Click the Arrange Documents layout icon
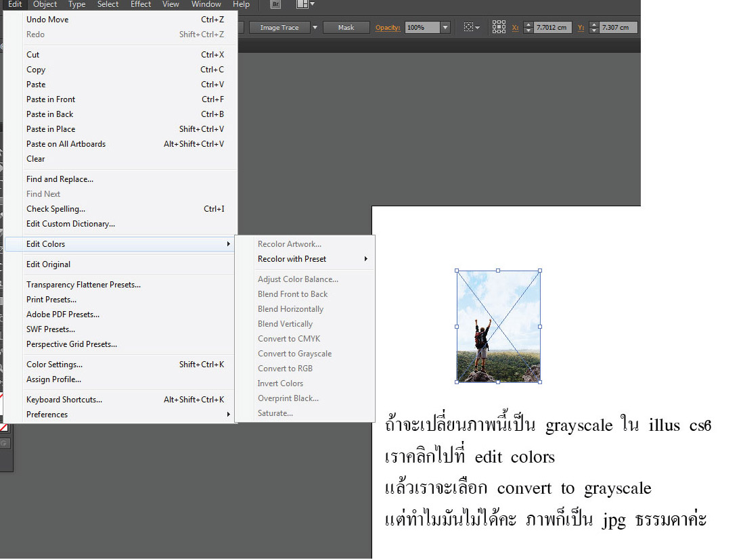 pos(302,5)
